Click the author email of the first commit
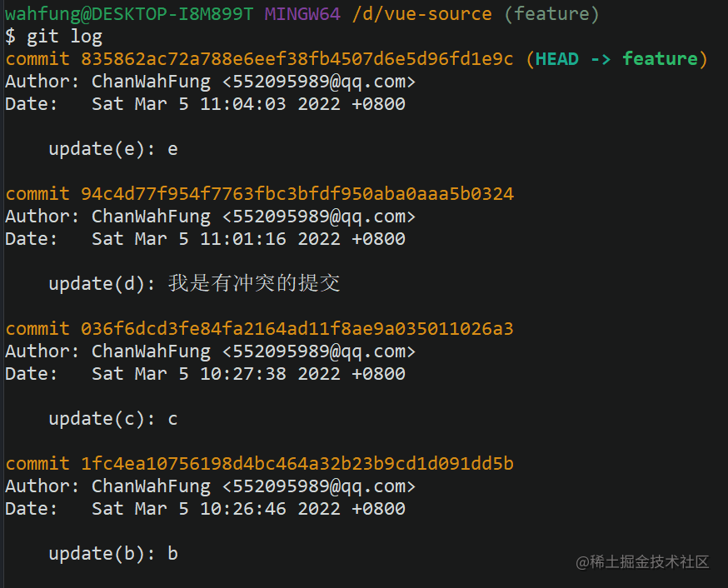The image size is (728, 588). click(x=318, y=82)
